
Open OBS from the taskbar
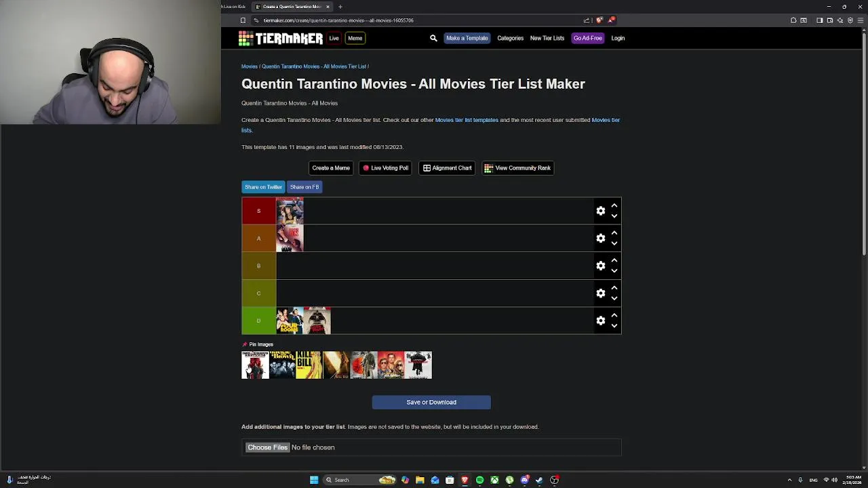[x=554, y=480]
